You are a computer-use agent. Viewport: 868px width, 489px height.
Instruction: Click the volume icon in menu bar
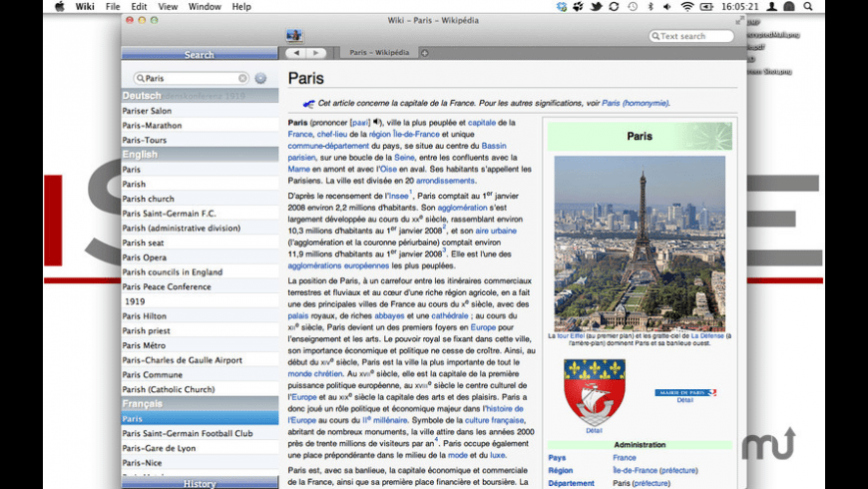pyautogui.click(x=667, y=7)
